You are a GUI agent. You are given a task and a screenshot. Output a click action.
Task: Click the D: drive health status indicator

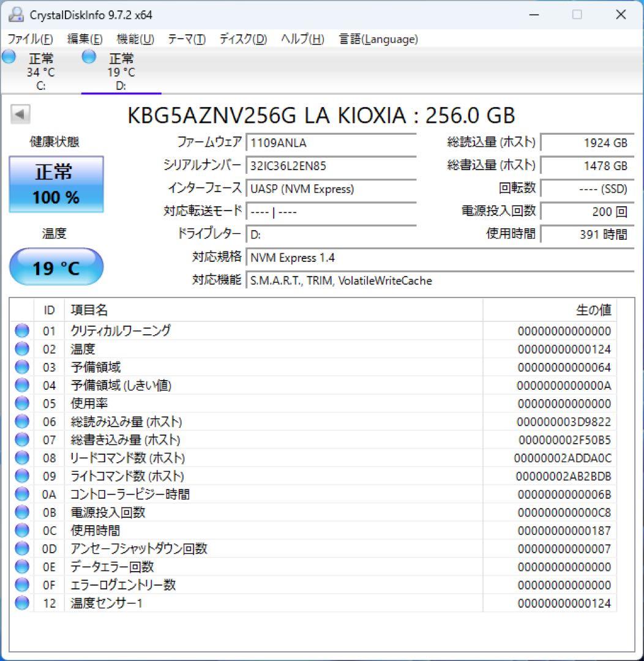tap(89, 56)
